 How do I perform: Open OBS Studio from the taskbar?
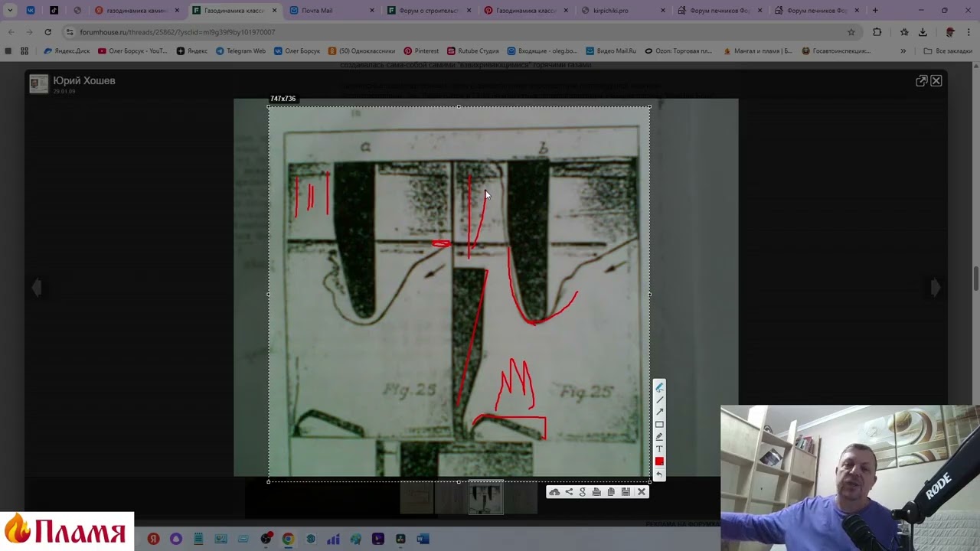(x=266, y=539)
